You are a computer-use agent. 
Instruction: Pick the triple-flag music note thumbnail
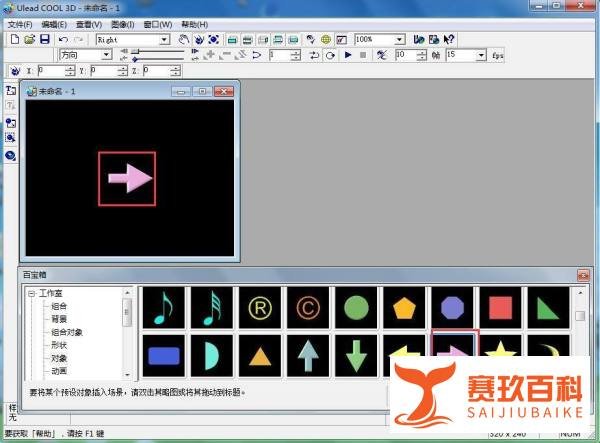pos(212,308)
